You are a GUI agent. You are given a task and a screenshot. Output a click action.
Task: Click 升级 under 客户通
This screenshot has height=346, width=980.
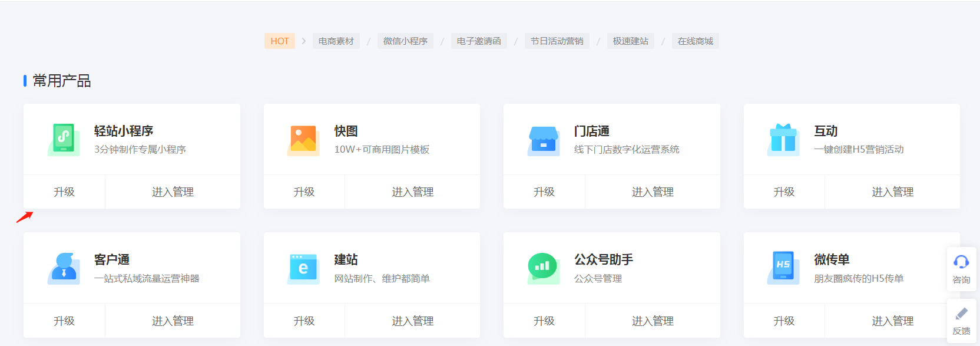(x=64, y=321)
